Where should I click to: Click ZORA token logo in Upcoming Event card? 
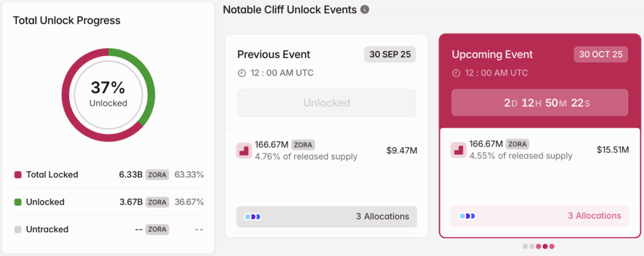(458, 150)
